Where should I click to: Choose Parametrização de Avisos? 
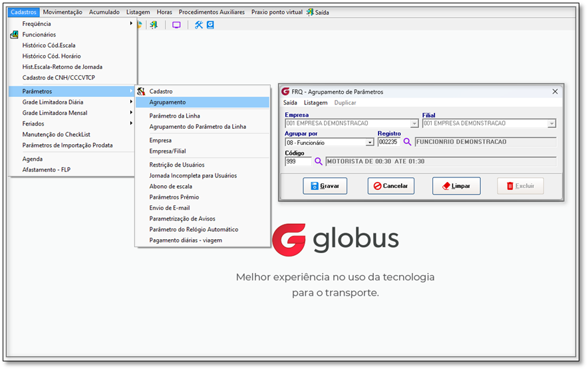point(202,219)
